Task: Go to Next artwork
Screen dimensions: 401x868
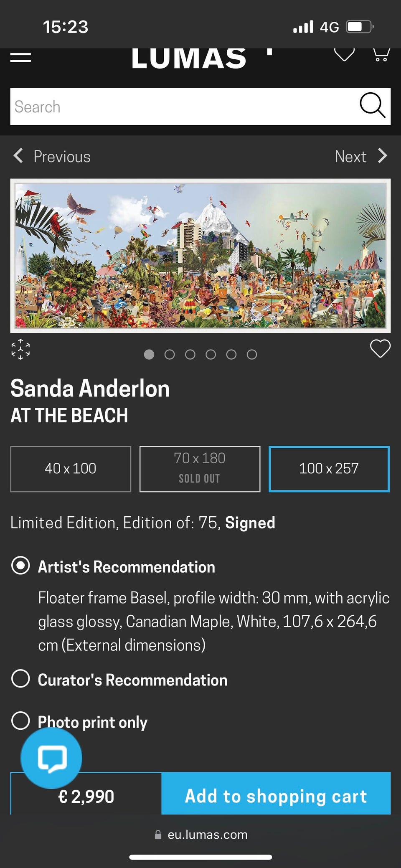Action: (361, 156)
